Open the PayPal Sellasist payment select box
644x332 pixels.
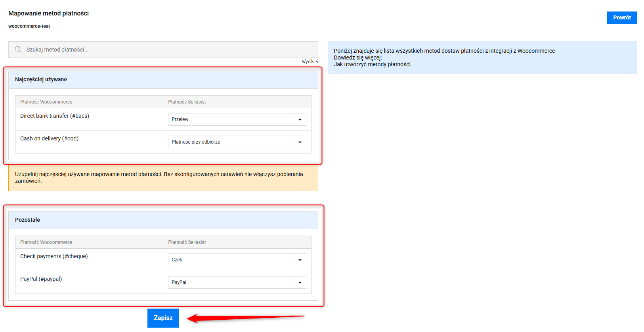pyautogui.click(x=231, y=282)
